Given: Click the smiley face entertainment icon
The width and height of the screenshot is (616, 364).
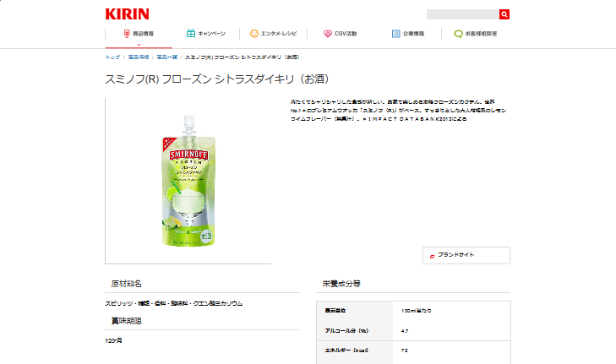Looking at the screenshot, I should [x=254, y=34].
